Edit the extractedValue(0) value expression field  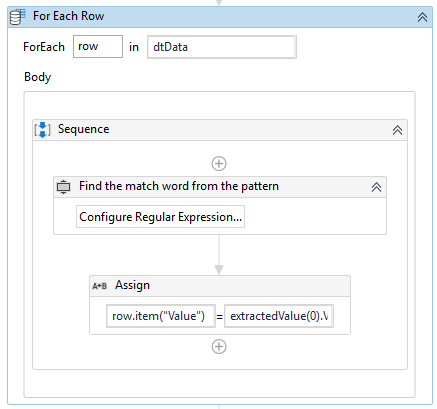(x=279, y=316)
